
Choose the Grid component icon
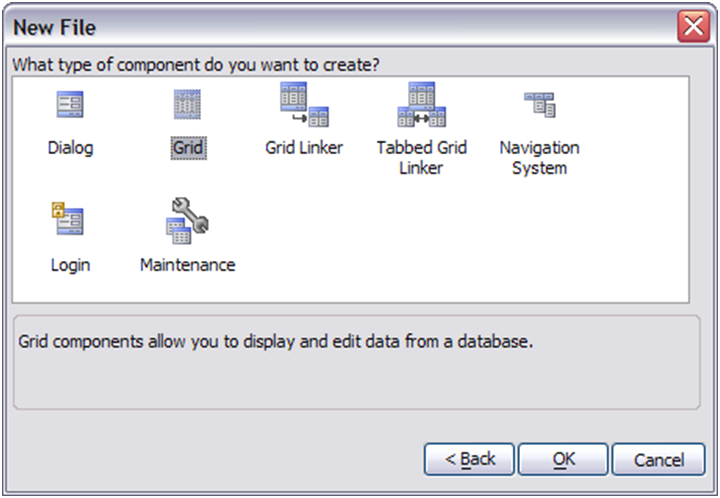point(187,104)
